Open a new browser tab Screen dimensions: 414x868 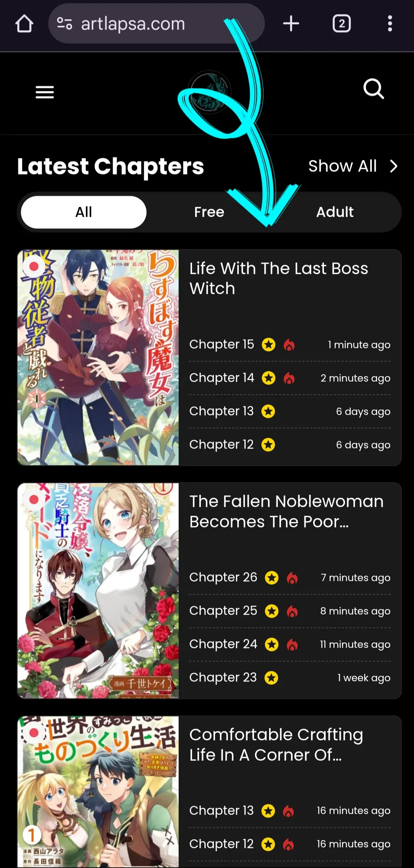tap(291, 23)
